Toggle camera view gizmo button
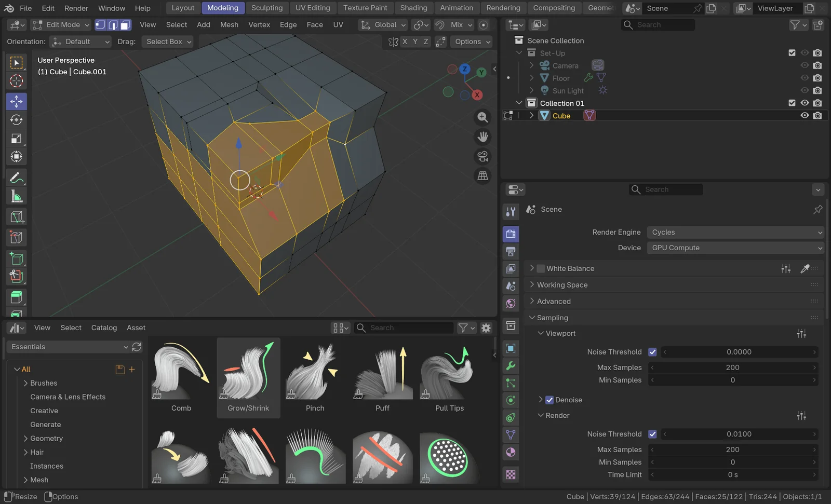Screen dimensions: 831x504 tap(482, 156)
